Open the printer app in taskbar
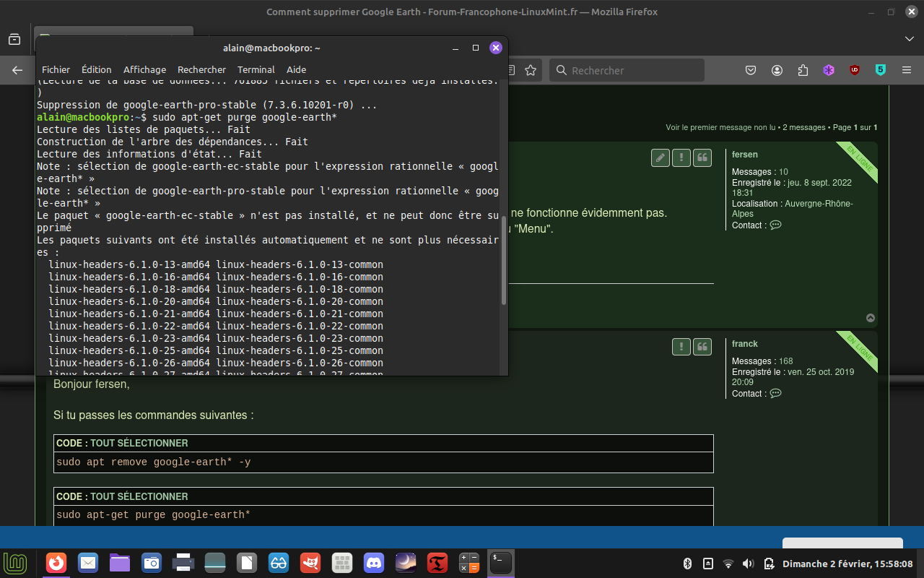 point(183,563)
